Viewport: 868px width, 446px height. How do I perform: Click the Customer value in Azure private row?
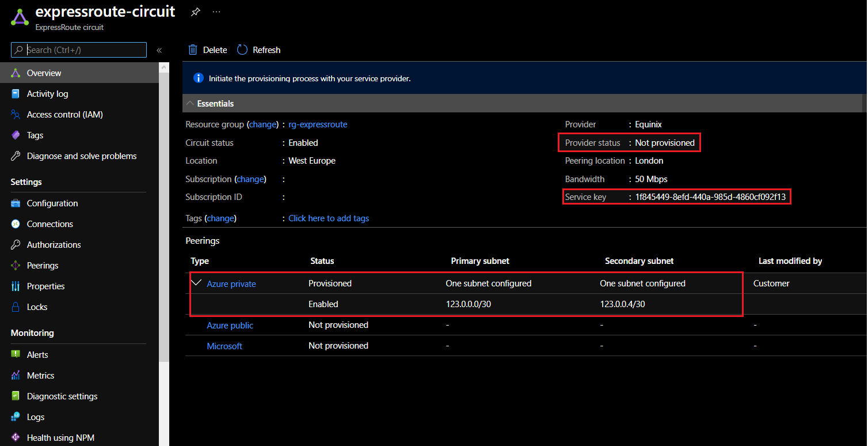[x=771, y=284]
